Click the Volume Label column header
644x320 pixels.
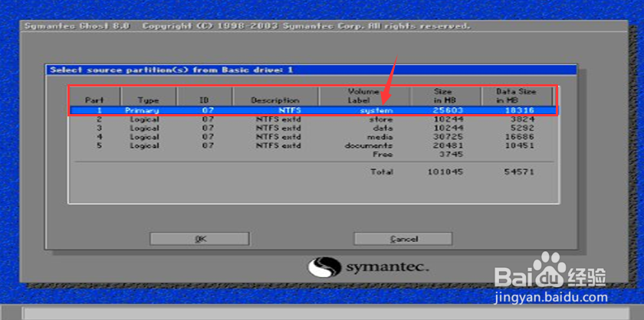[x=365, y=96]
